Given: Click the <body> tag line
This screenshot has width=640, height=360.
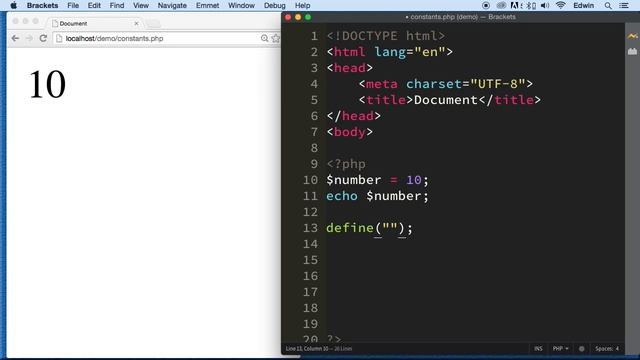Looking at the screenshot, I should [x=350, y=132].
